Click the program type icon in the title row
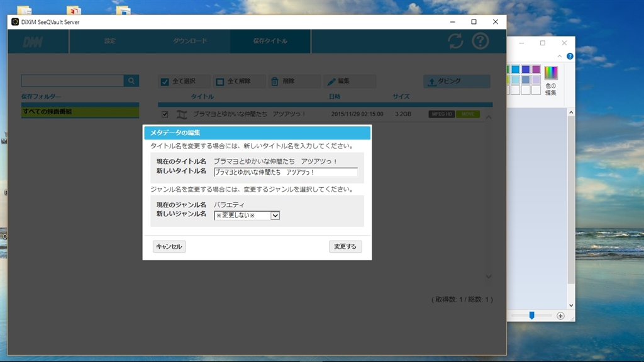 click(x=182, y=114)
